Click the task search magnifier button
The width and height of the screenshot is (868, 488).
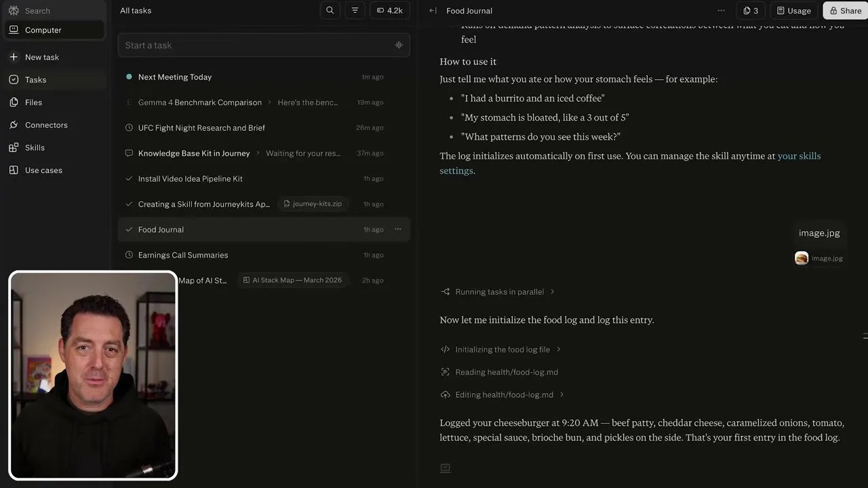330,10
